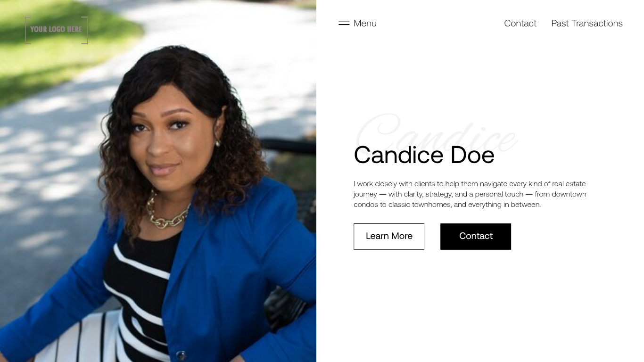Viewport: 644px width, 362px height.
Task: Go to Contact in the top navigation
Action: [520, 24]
